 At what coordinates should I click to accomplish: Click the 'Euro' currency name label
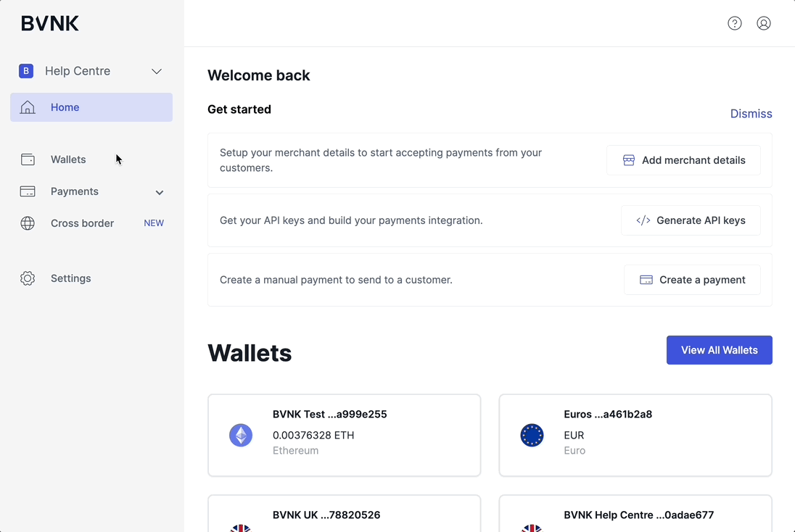point(574,450)
